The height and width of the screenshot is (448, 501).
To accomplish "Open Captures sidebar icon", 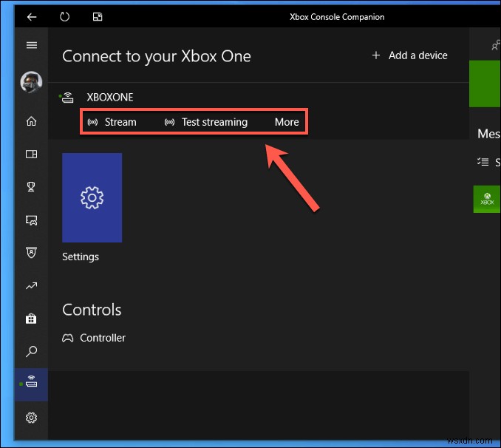I will pyautogui.click(x=31, y=220).
